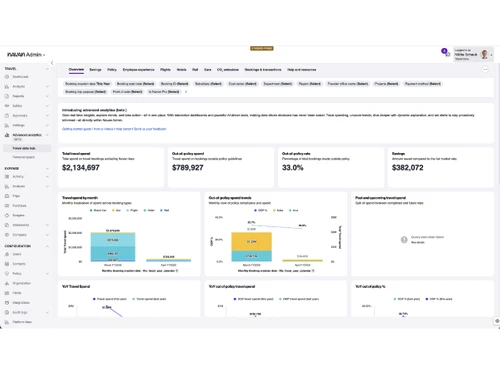500x375 pixels.
Task: Switch to the Policy tab
Action: click(x=112, y=70)
